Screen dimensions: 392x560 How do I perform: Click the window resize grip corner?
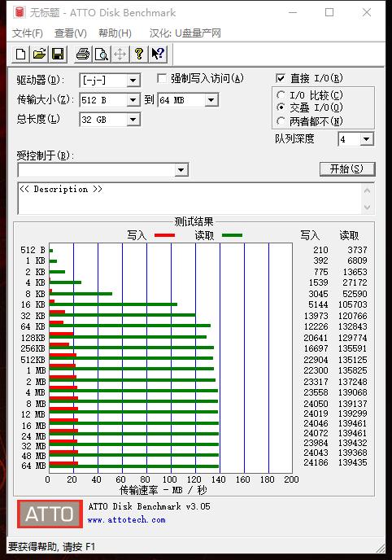tap(381, 548)
